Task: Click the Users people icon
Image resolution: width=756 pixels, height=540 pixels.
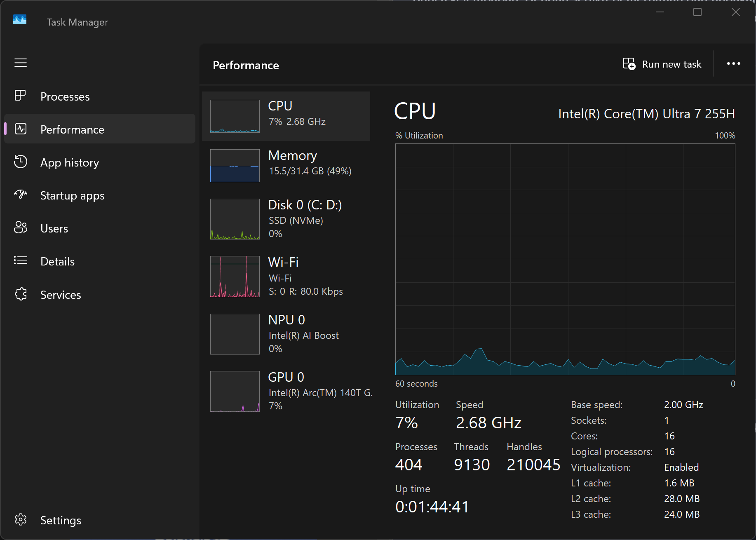Action: point(21,228)
